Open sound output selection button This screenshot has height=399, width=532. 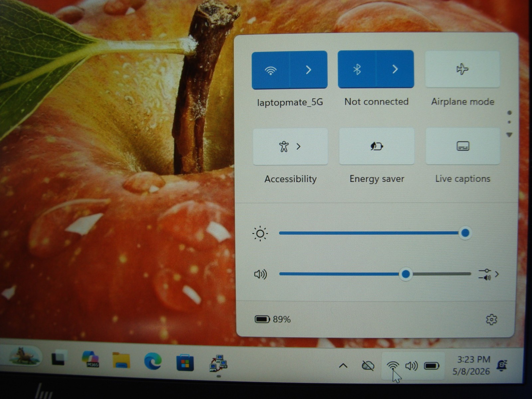point(489,274)
